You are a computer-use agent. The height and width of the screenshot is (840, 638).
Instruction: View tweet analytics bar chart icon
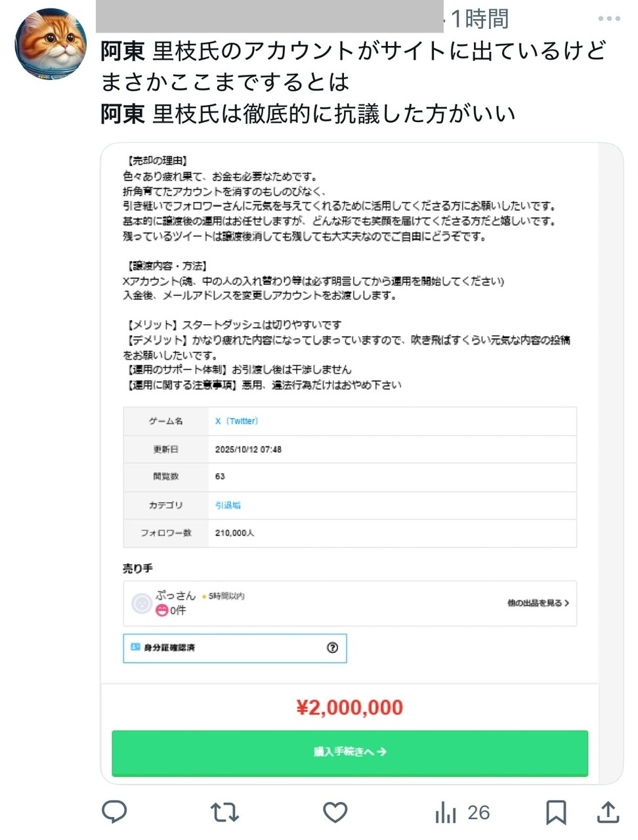tap(446, 813)
